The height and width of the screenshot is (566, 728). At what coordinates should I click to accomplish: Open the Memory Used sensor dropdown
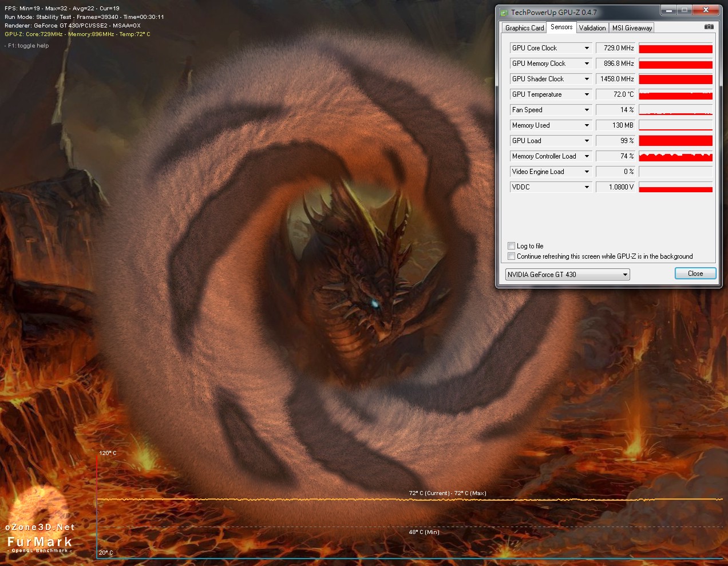[587, 125]
